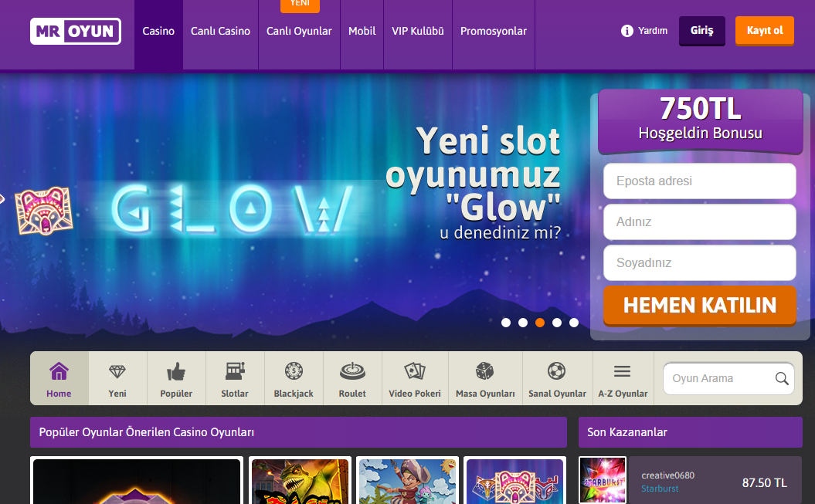The image size is (815, 504).
Task: Open the Yardım help link
Action: pyautogui.click(x=653, y=31)
